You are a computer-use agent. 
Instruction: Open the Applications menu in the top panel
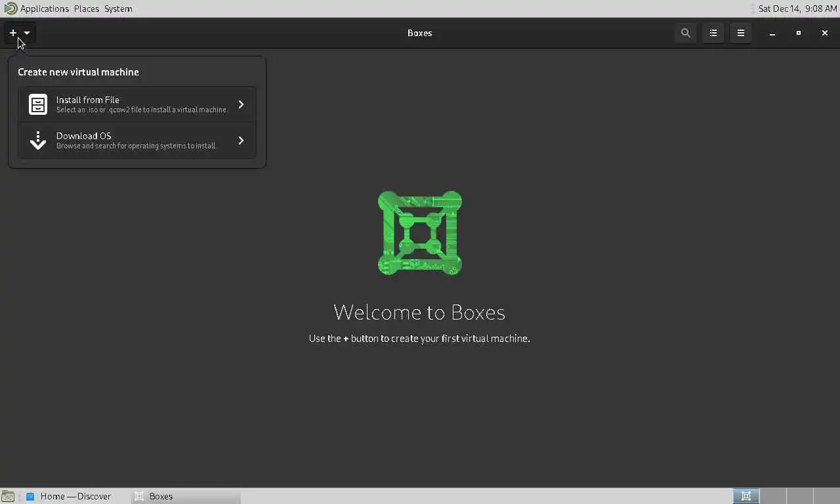(x=44, y=9)
